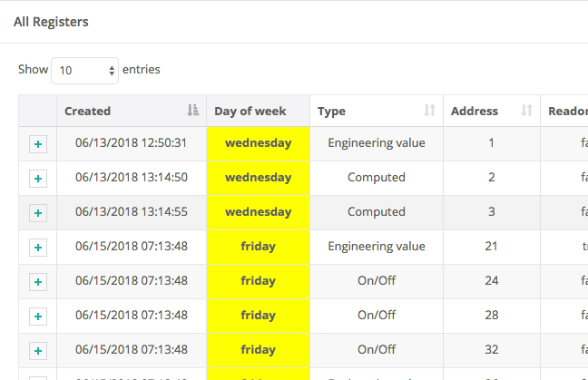Sort by the Type column sort icon
This screenshot has height=380, width=588.
point(429,110)
